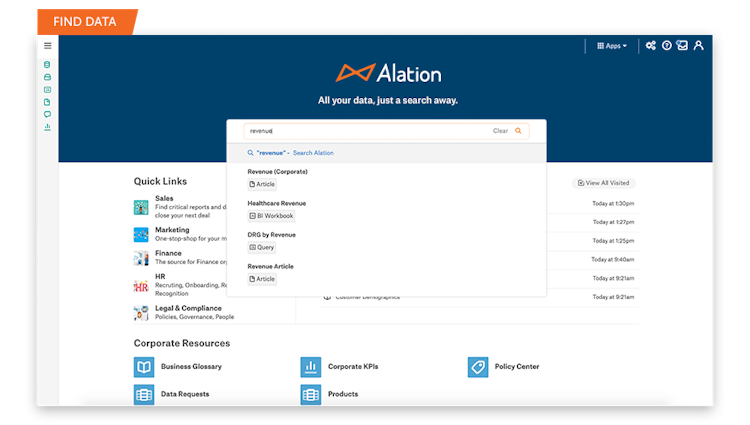This screenshot has height=425, width=750.
Task: Open the hamburger menu in sidebar
Action: (47, 46)
